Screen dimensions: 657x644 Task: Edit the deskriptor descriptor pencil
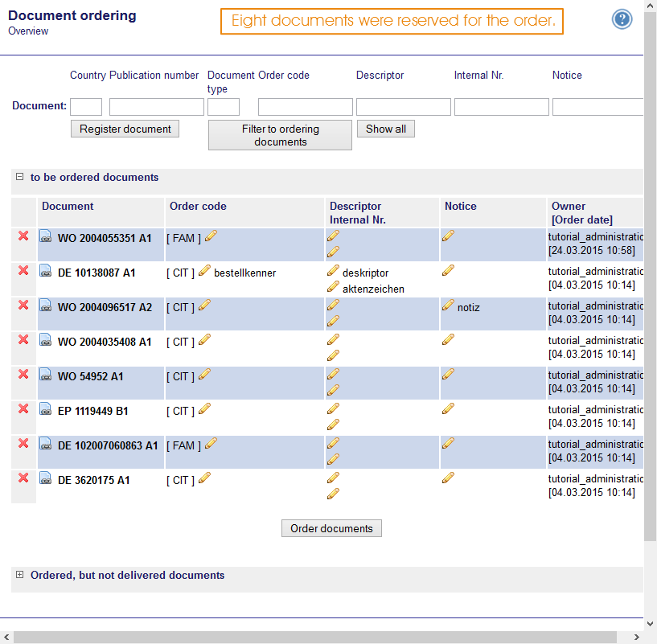[333, 271]
